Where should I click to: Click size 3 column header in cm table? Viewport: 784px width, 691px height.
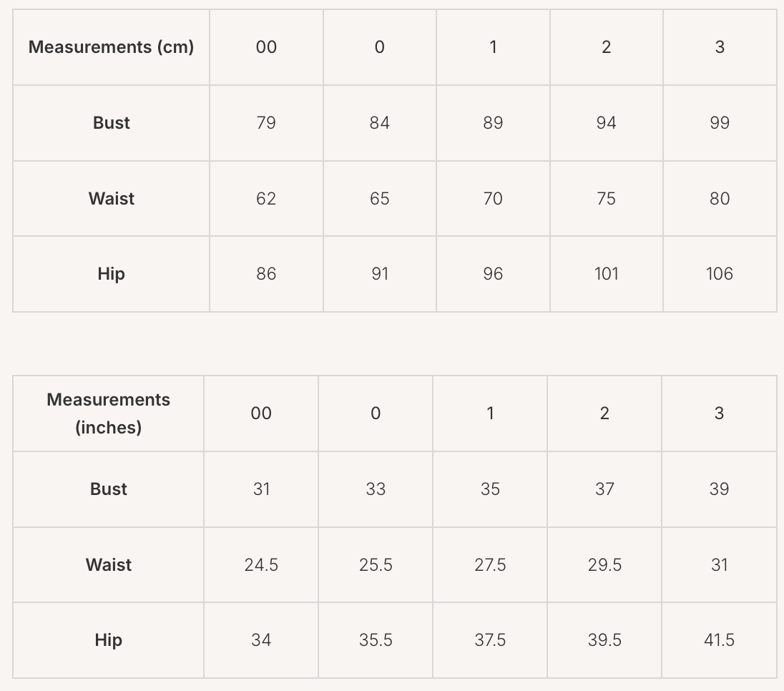pos(720,47)
